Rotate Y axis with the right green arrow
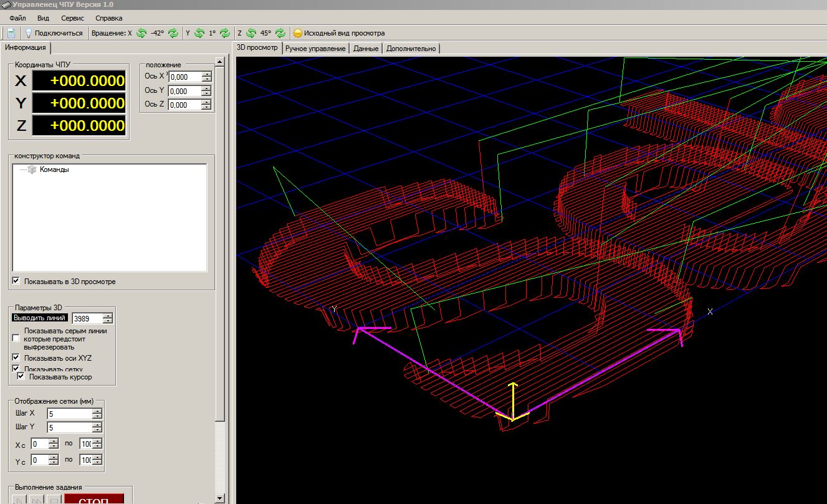The width and height of the screenshot is (827, 504). (x=224, y=33)
